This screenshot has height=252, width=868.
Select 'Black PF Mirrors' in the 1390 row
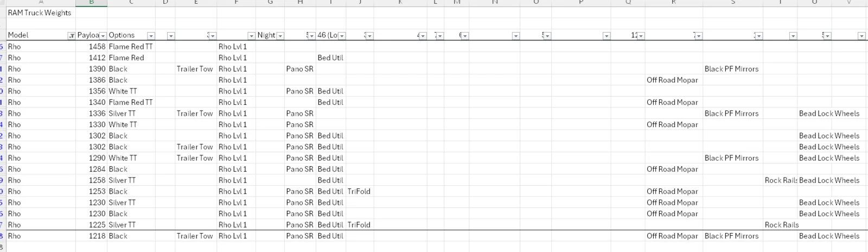point(731,69)
